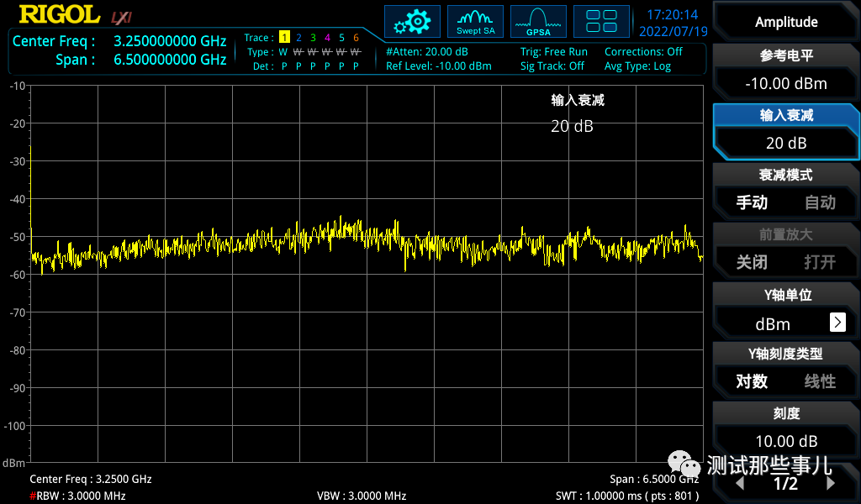Click the 输入衰减 20 dB overlay on graph

[577, 113]
